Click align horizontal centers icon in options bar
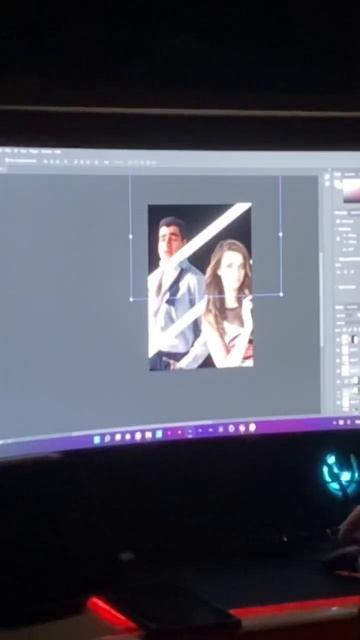Screen dimensions: 360x640 tap(51, 161)
